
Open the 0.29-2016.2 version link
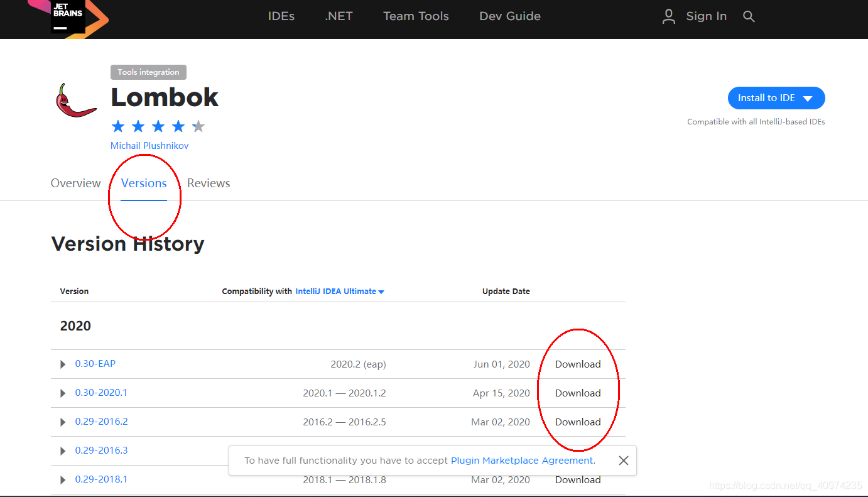pos(101,422)
